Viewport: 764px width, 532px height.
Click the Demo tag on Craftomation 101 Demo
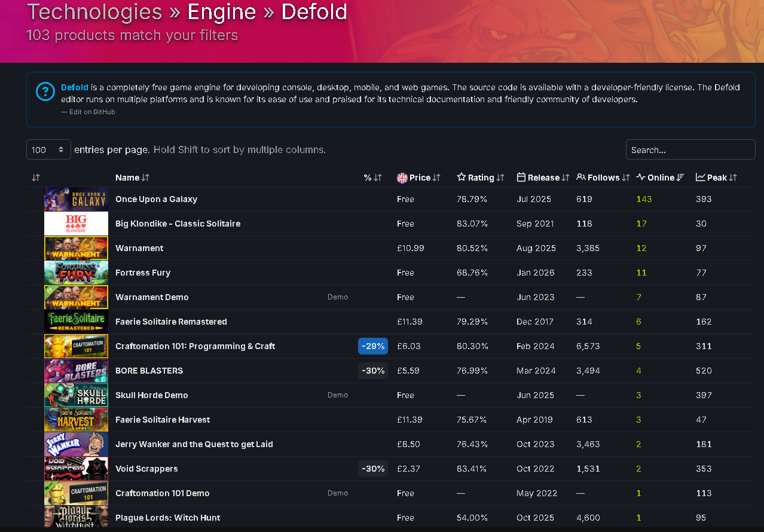click(x=338, y=493)
